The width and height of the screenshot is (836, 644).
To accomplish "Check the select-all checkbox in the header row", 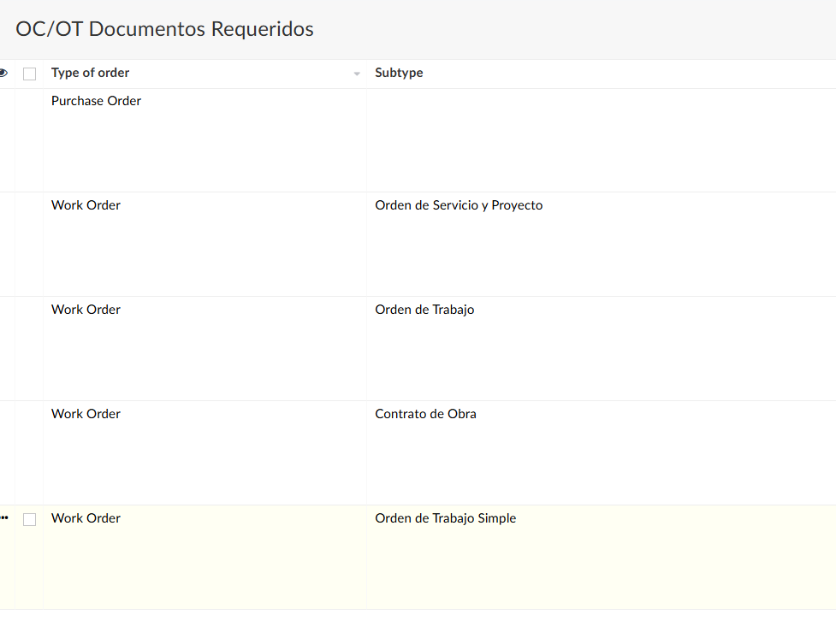I will [x=30, y=74].
